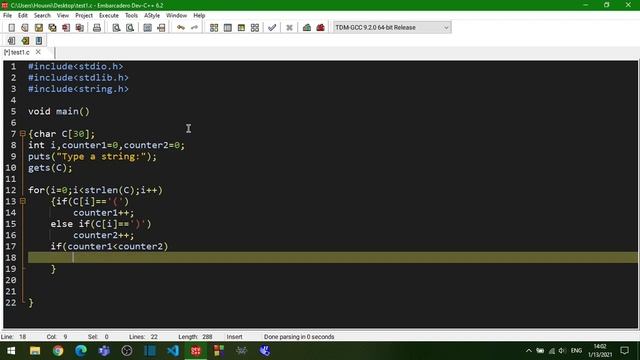Save the file with the floppy icon
This screenshot has width=640, height=360.
tap(39, 28)
